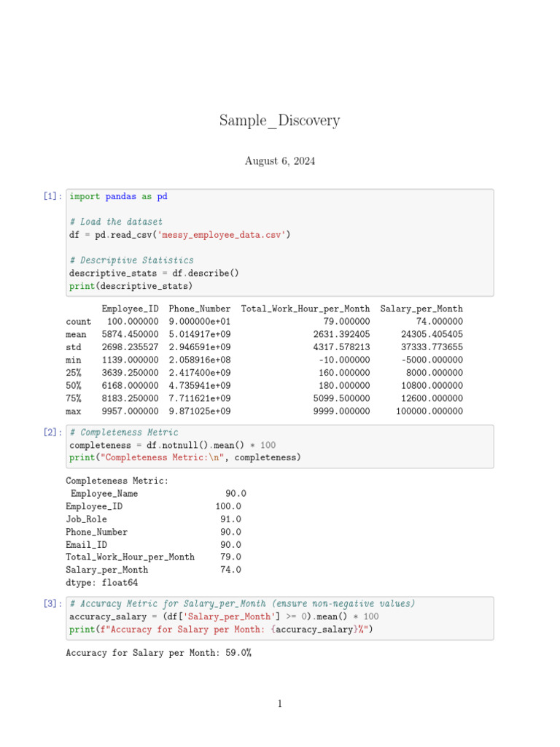Click the Salary_per_Month column header in stats table
Viewport: 560px width, 747px height.
421,309
